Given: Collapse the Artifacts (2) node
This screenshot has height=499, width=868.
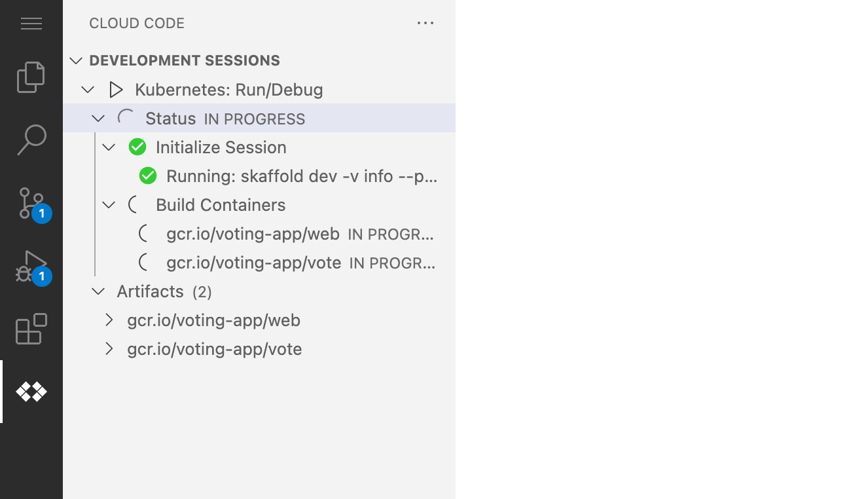Looking at the screenshot, I should click(98, 291).
